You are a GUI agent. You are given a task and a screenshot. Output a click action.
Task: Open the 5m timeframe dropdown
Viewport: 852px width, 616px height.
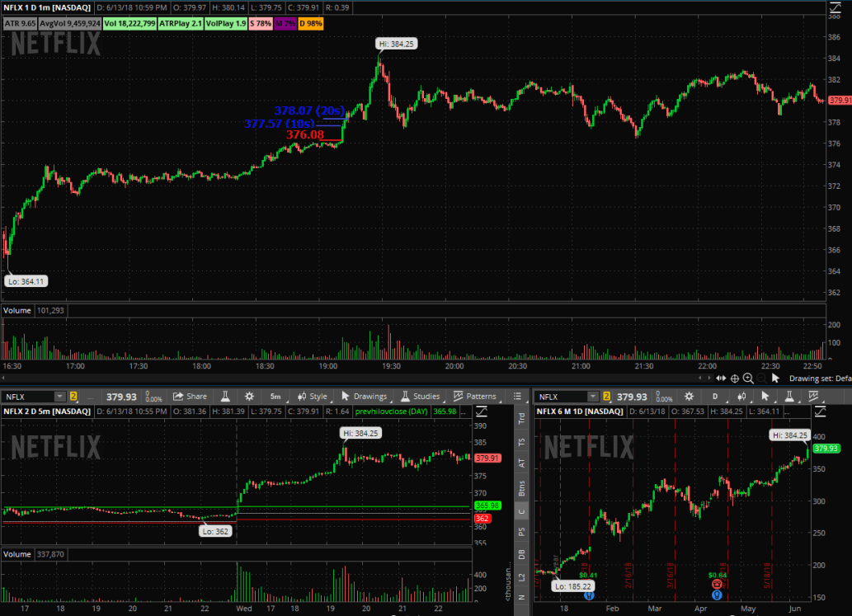click(275, 397)
